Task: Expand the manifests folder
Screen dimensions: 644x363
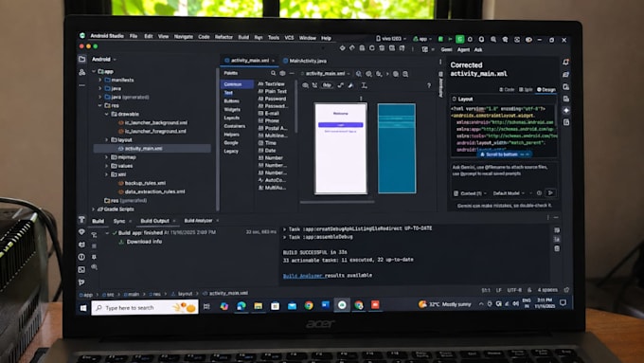Action: tap(99, 80)
